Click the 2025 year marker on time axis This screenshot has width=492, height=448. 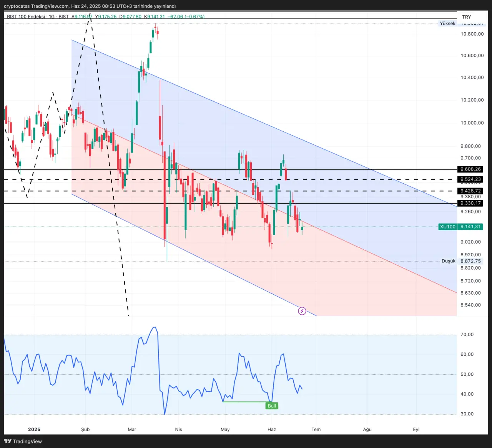34,429
